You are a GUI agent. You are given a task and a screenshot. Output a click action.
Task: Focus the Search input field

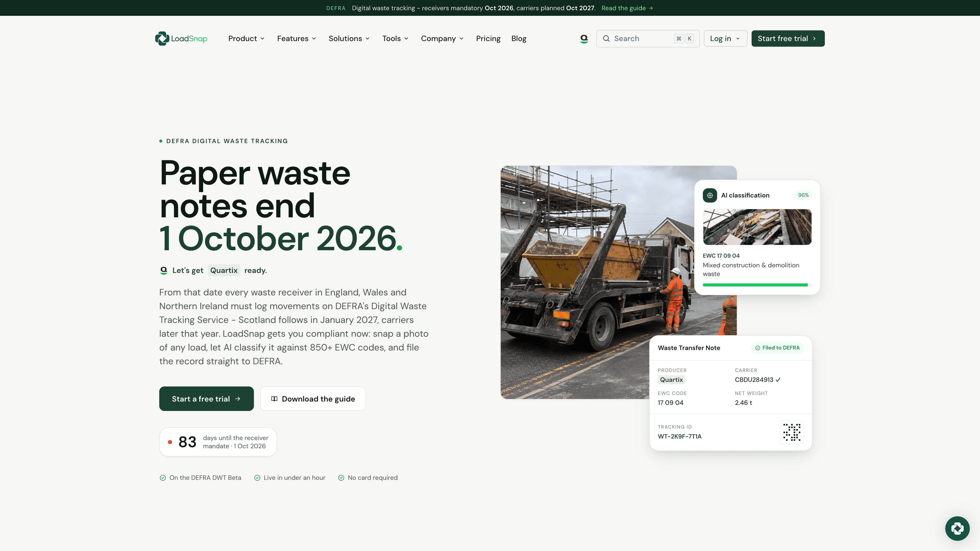647,39
